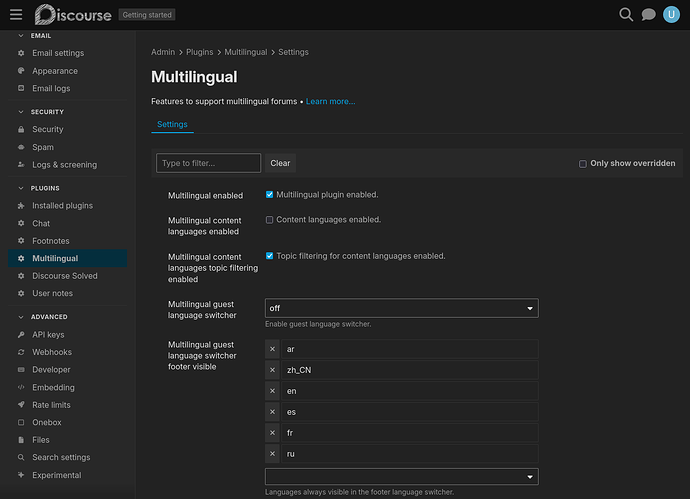Collapse the Plugins sidebar section
Image resolution: width=690 pixels, height=499 pixels.
(21, 188)
